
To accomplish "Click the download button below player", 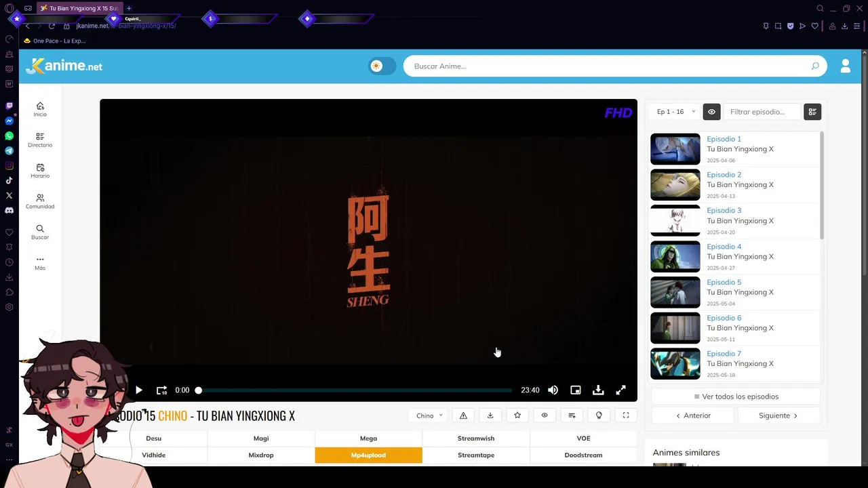I will 490,415.
